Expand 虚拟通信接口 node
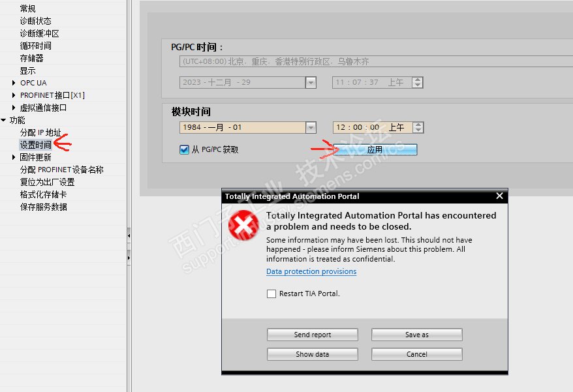573x392 pixels. click(x=14, y=108)
